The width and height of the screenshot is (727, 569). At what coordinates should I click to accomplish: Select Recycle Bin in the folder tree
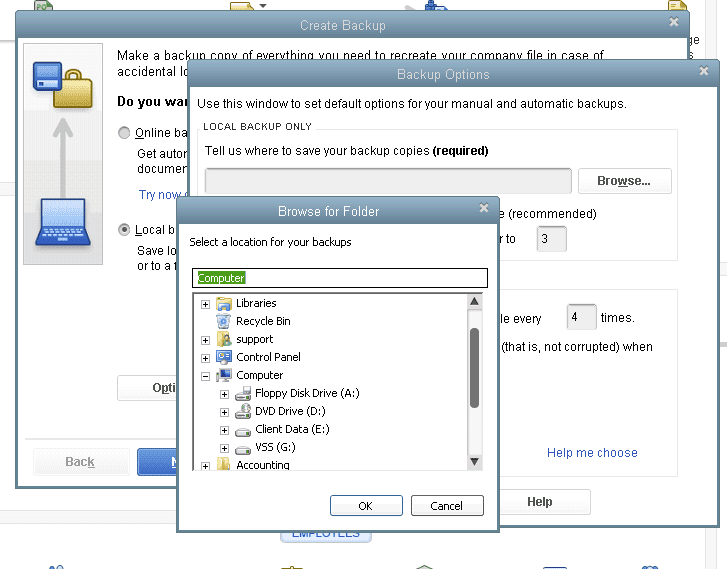pos(263,321)
